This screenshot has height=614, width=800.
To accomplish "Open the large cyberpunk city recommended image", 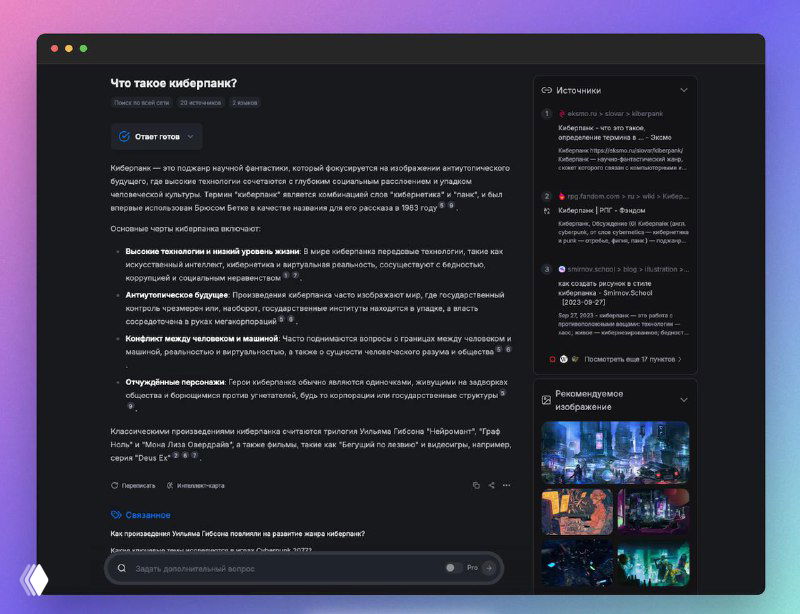I will click(x=615, y=452).
